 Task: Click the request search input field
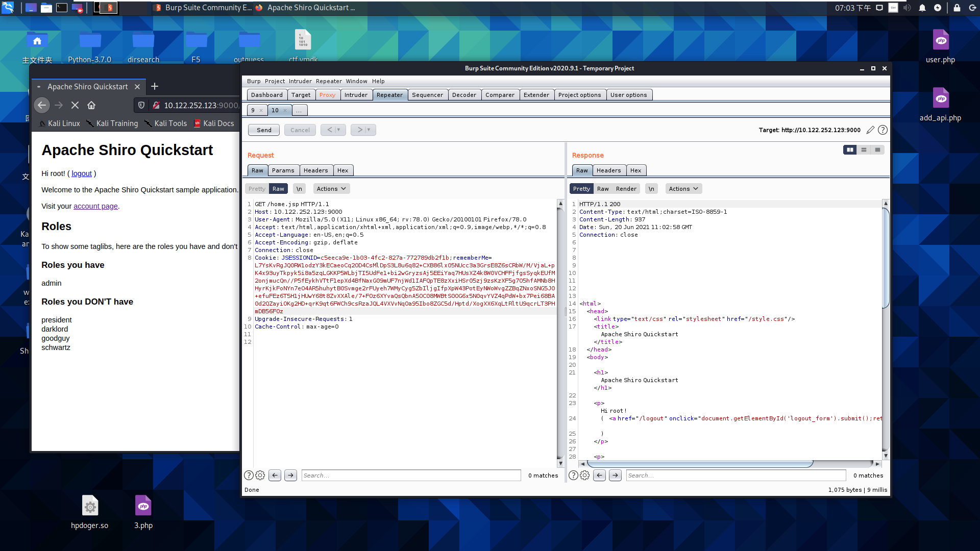[x=411, y=475]
